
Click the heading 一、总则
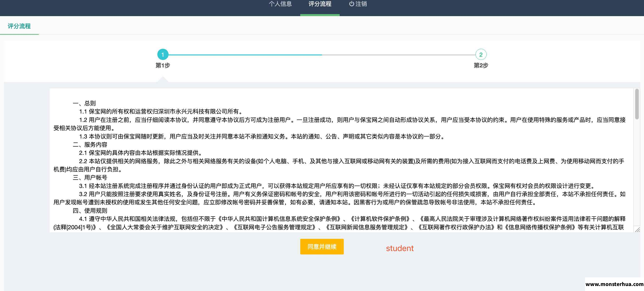(84, 103)
